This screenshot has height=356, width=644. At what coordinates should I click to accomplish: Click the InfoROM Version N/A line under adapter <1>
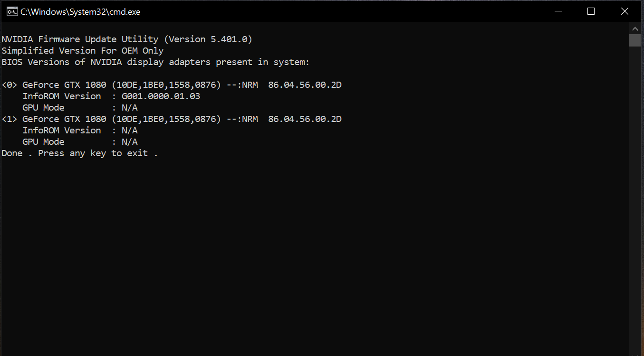[x=80, y=131]
